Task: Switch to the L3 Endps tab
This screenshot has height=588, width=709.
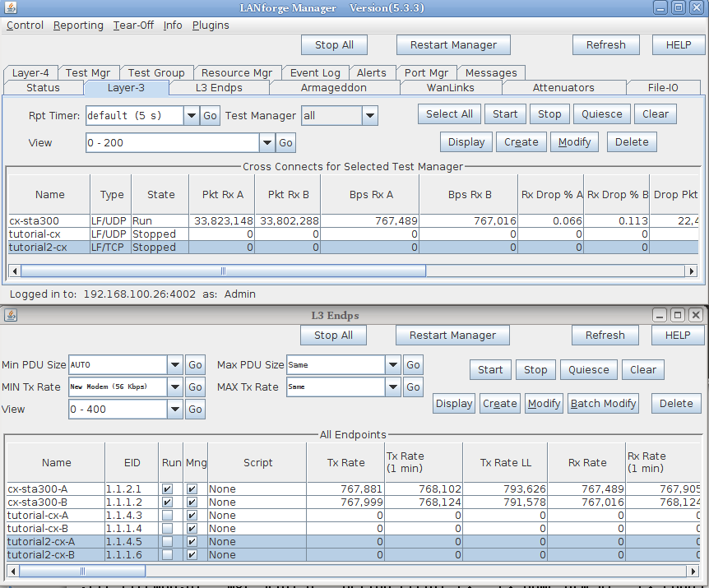Action: 219,88
